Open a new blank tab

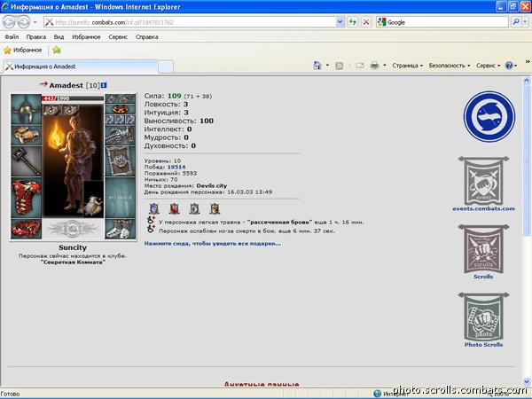[166, 66]
